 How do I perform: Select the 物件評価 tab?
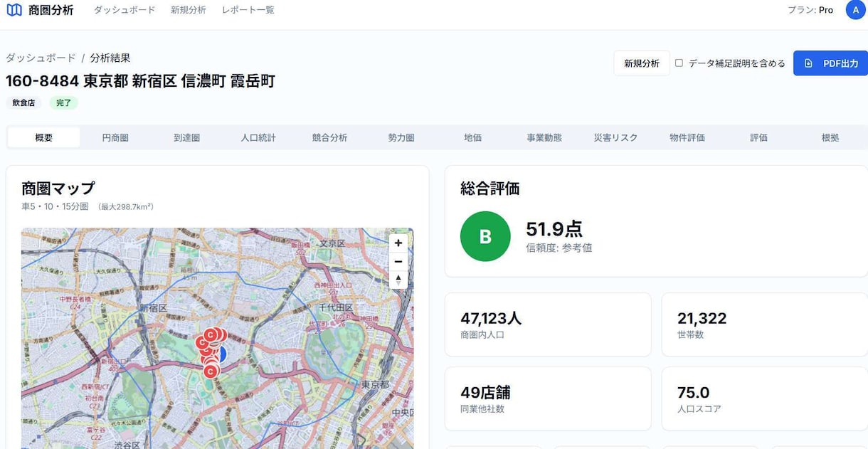point(687,137)
